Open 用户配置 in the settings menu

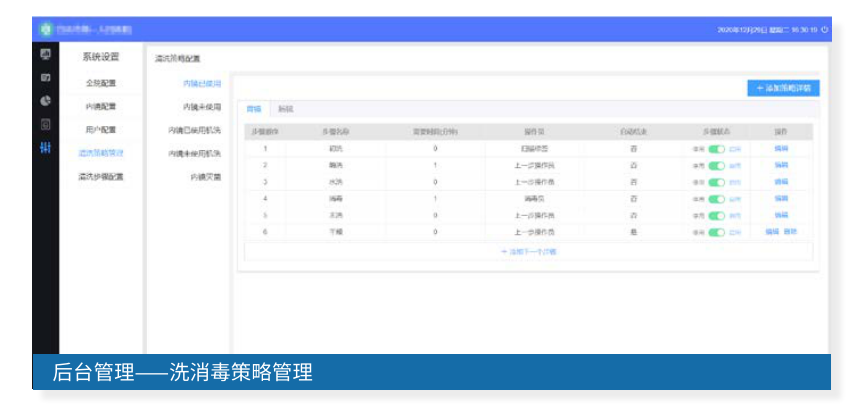point(100,130)
